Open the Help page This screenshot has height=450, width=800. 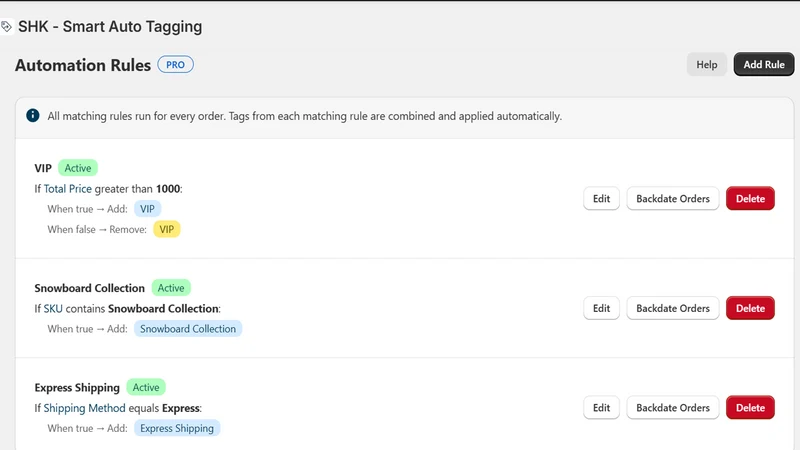tap(707, 64)
